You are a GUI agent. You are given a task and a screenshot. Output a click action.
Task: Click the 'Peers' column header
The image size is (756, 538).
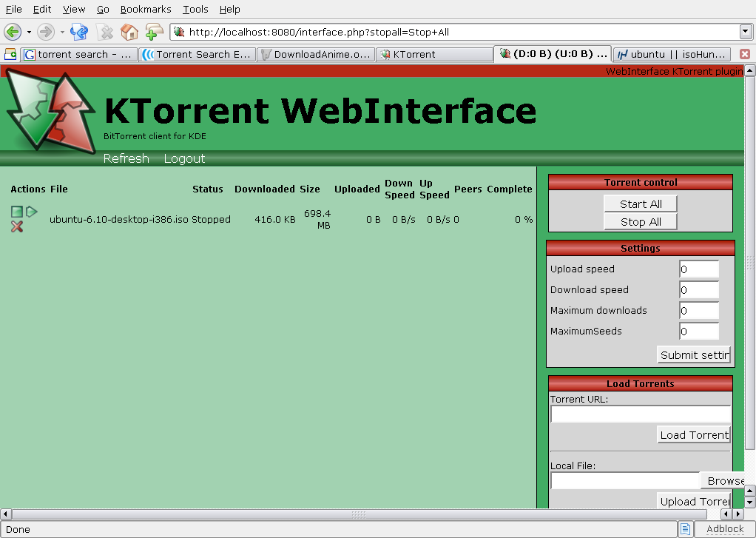(x=468, y=189)
